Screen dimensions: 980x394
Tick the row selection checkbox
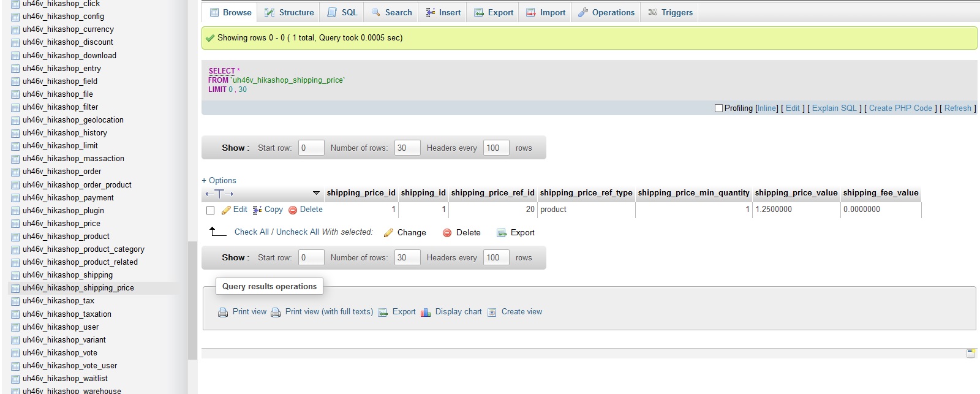(x=211, y=210)
